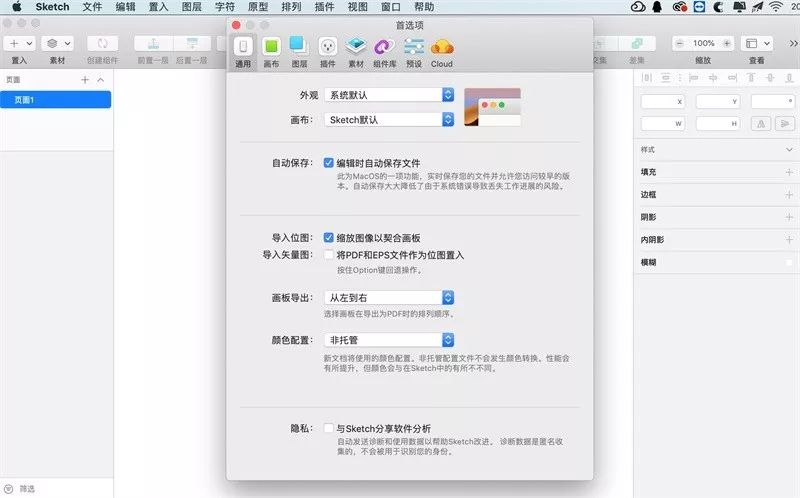Open the 帮助 (Help) menu
The height and width of the screenshot is (498, 800).
click(424, 7)
